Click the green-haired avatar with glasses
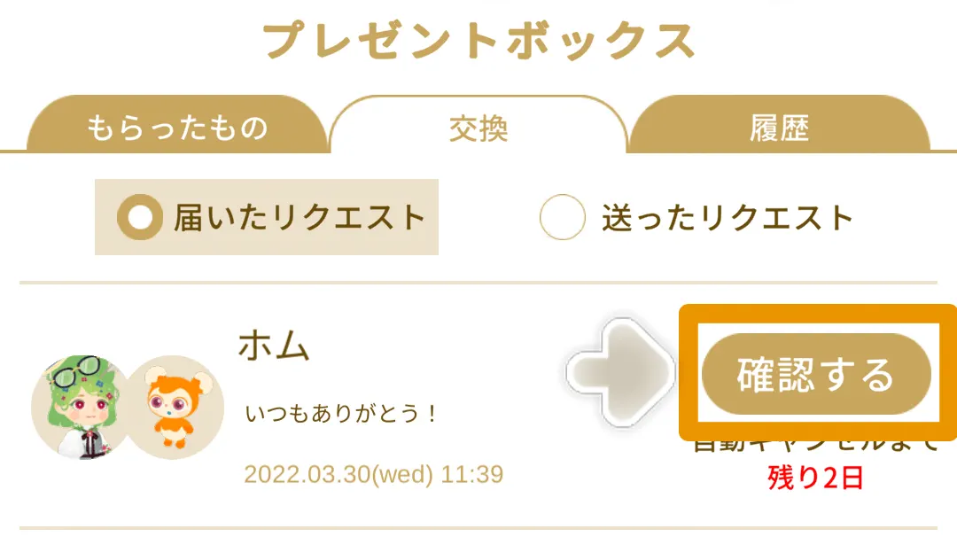 pyautogui.click(x=78, y=407)
